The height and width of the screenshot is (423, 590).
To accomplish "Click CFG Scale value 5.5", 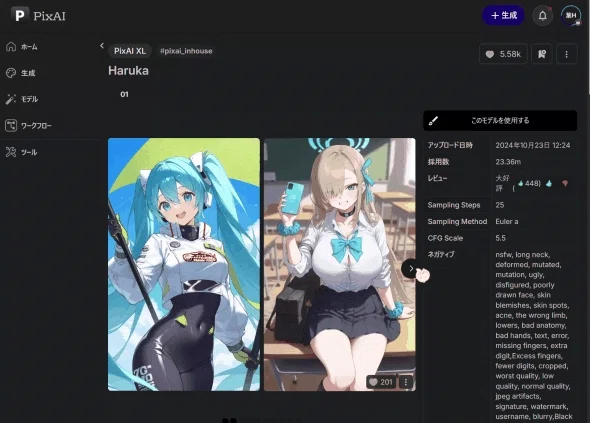I will [x=500, y=238].
